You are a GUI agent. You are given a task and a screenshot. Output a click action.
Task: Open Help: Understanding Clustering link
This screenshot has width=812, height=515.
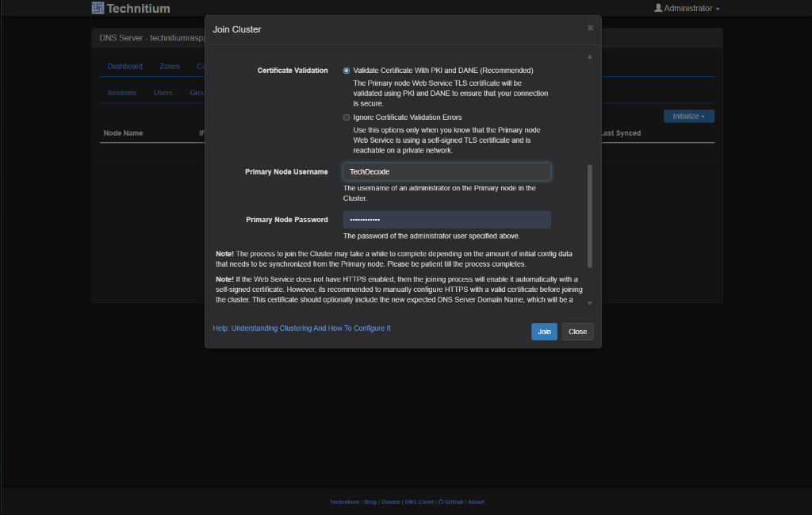pyautogui.click(x=301, y=329)
